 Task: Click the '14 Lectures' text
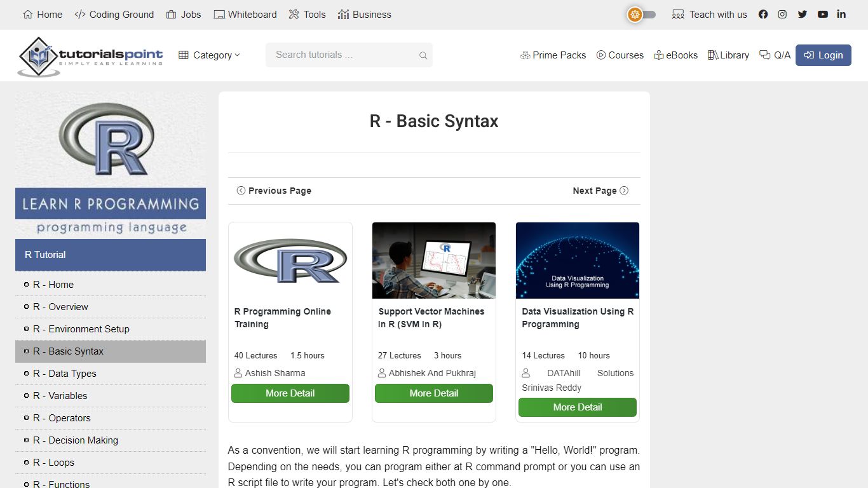pos(543,355)
